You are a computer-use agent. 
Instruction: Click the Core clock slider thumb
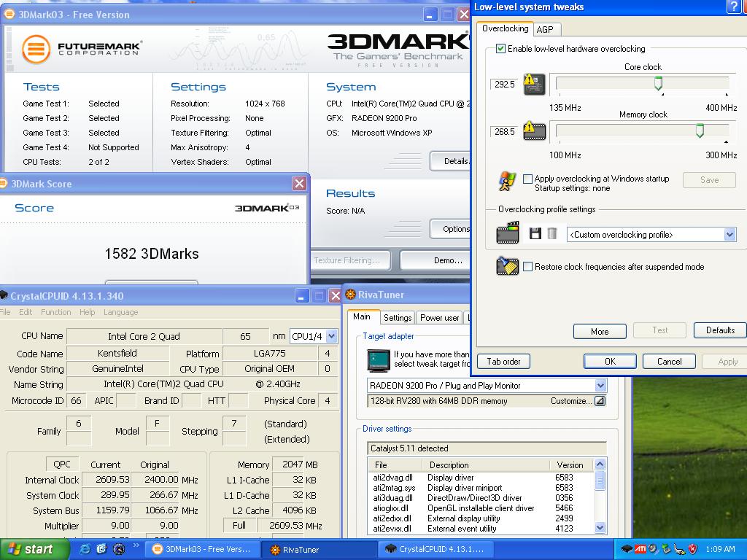(658, 83)
